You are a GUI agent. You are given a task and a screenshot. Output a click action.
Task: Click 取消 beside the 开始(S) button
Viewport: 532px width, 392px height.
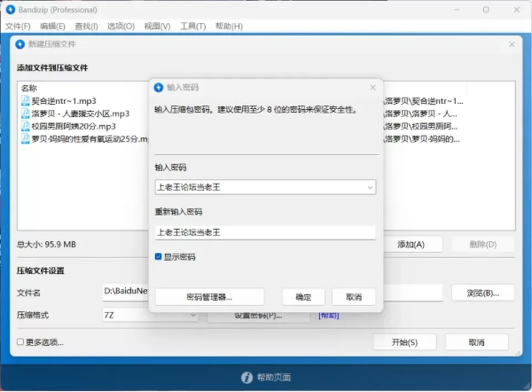click(x=477, y=342)
